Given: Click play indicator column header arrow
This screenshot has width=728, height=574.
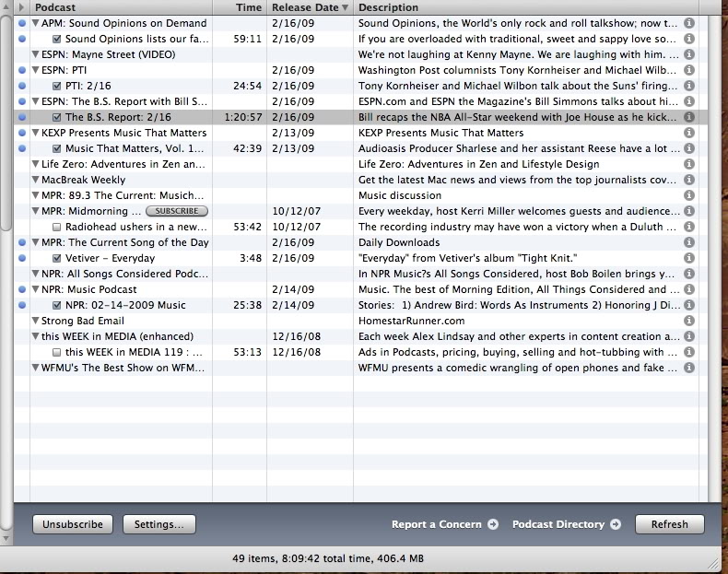Looking at the screenshot, I should tap(21, 7).
